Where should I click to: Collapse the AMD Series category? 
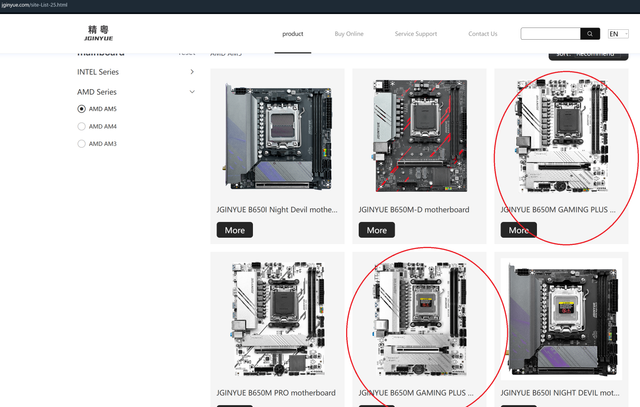[x=192, y=92]
